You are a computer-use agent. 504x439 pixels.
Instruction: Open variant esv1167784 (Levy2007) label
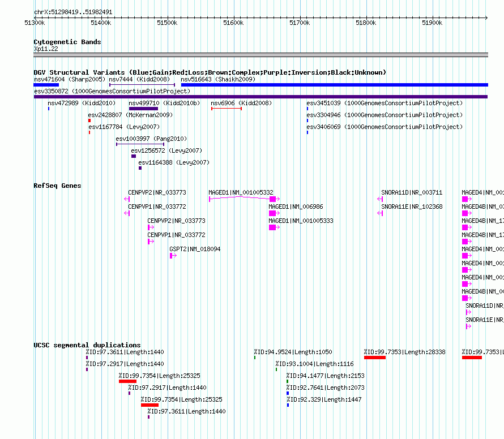tap(124, 127)
